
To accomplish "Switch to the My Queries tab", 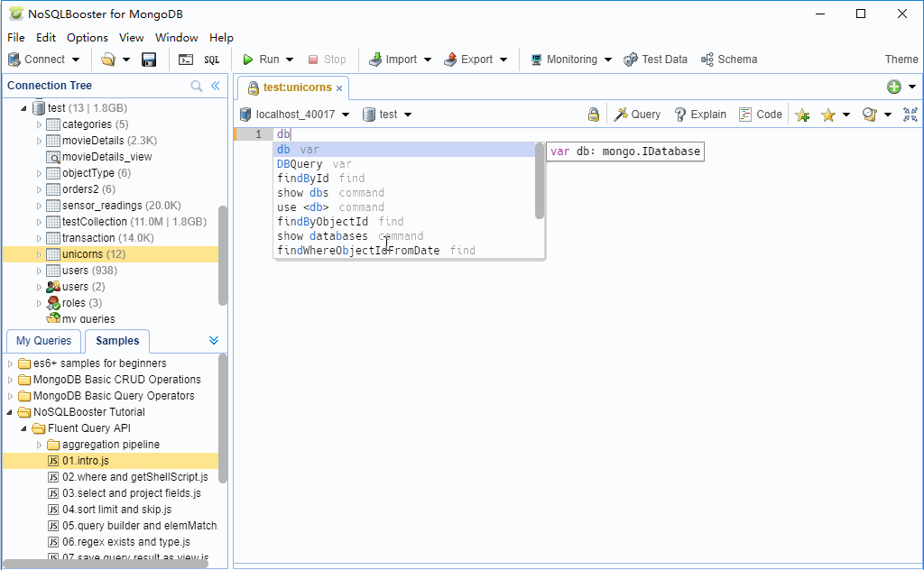I will [42, 341].
